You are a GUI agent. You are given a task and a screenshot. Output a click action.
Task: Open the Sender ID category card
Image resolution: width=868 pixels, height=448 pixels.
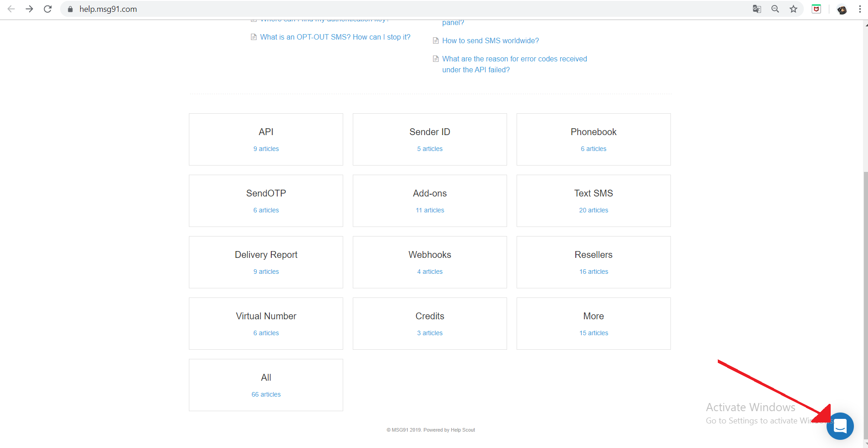430,139
